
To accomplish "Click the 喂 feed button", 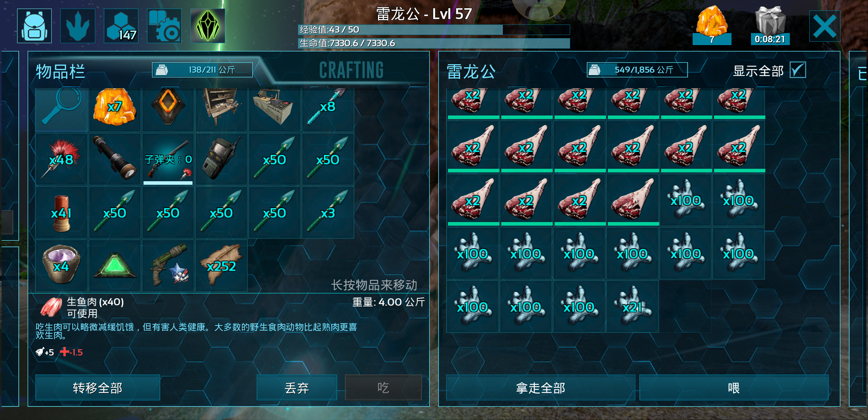I will point(734,388).
